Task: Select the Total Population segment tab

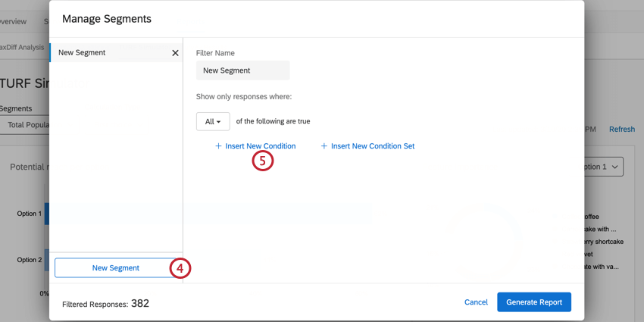Action: [27, 125]
